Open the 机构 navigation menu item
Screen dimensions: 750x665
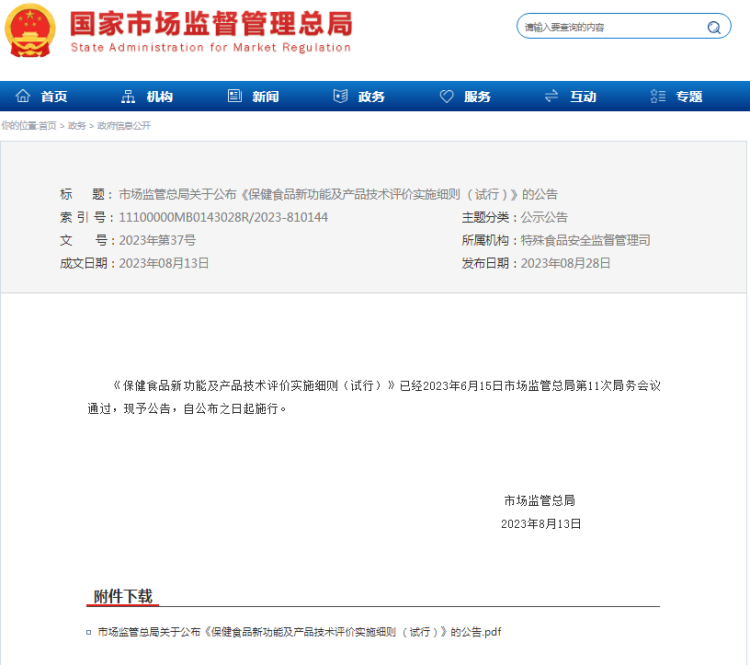tap(160, 96)
